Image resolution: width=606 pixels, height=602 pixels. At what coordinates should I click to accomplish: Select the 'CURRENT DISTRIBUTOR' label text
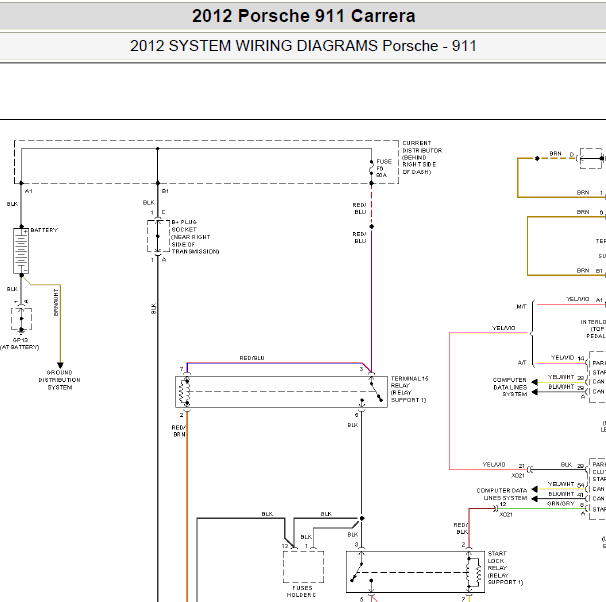pos(422,157)
